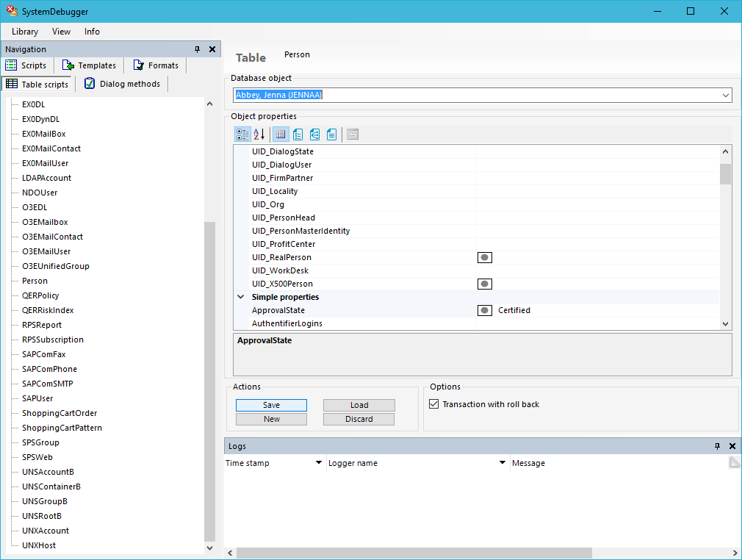Screen dimensions: 742x560
Task: Select the highlighted properties list view icon
Action: pos(281,134)
